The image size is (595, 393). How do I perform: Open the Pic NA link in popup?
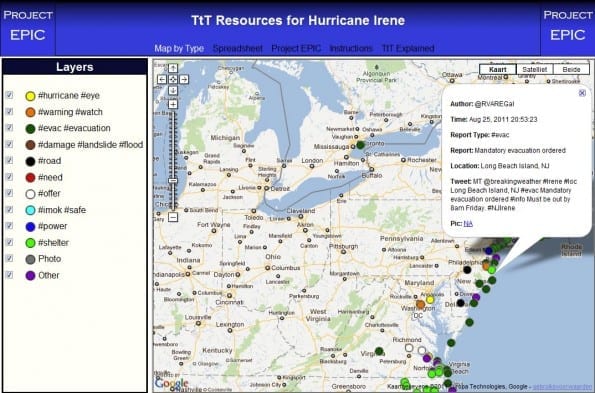[468, 223]
